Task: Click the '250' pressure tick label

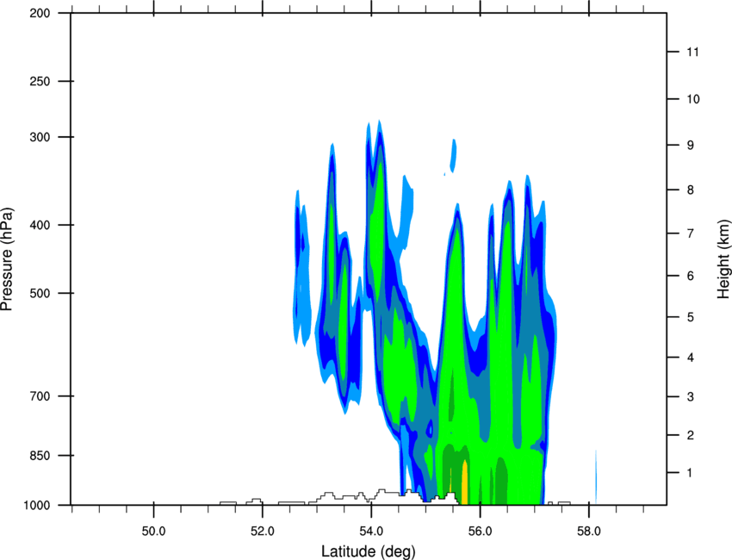Action: (40, 81)
